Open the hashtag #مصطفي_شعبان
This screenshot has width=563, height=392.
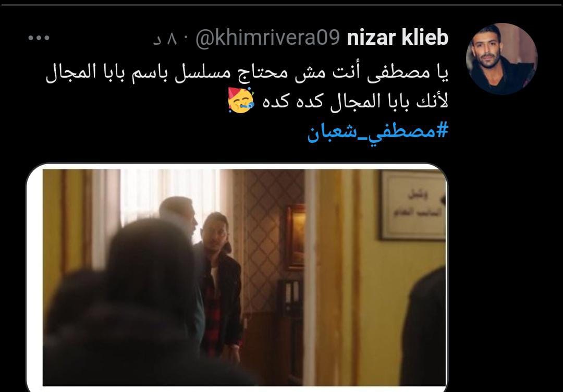378,131
